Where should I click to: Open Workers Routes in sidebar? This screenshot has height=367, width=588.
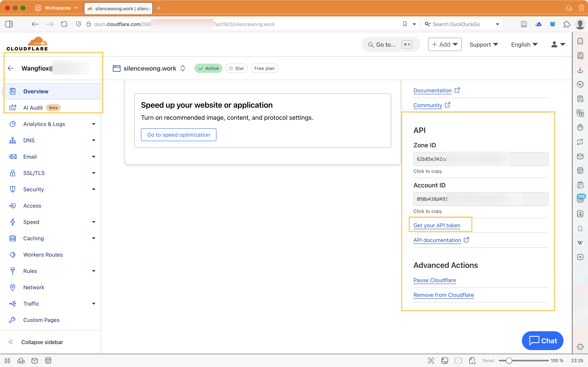[x=43, y=255]
